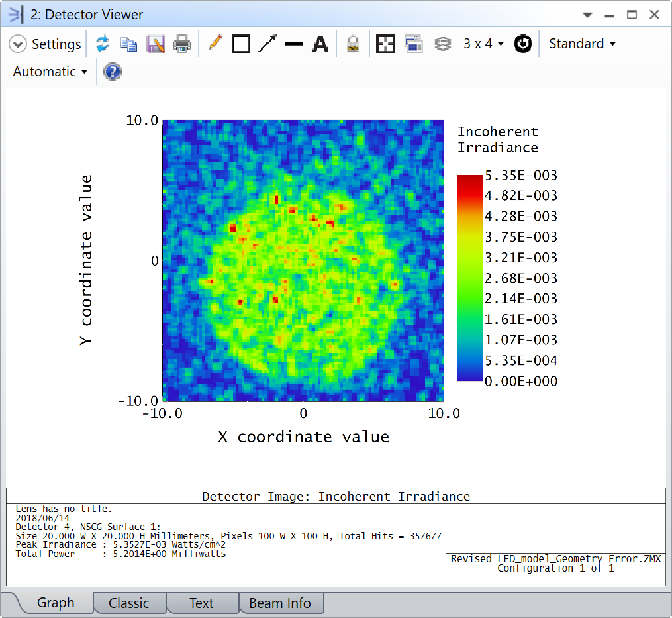Expand the Settings chevron button
This screenshot has width=672, height=618.
18,44
